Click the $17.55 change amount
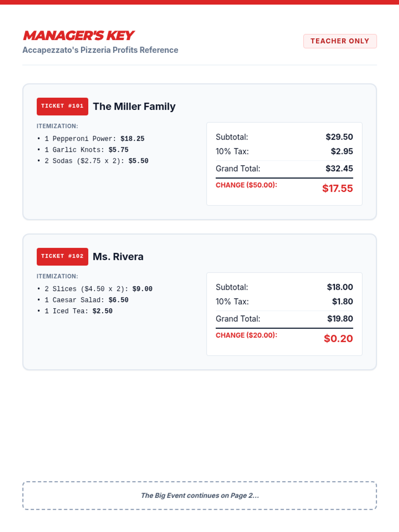The width and height of the screenshot is (399, 532). pyautogui.click(x=337, y=189)
